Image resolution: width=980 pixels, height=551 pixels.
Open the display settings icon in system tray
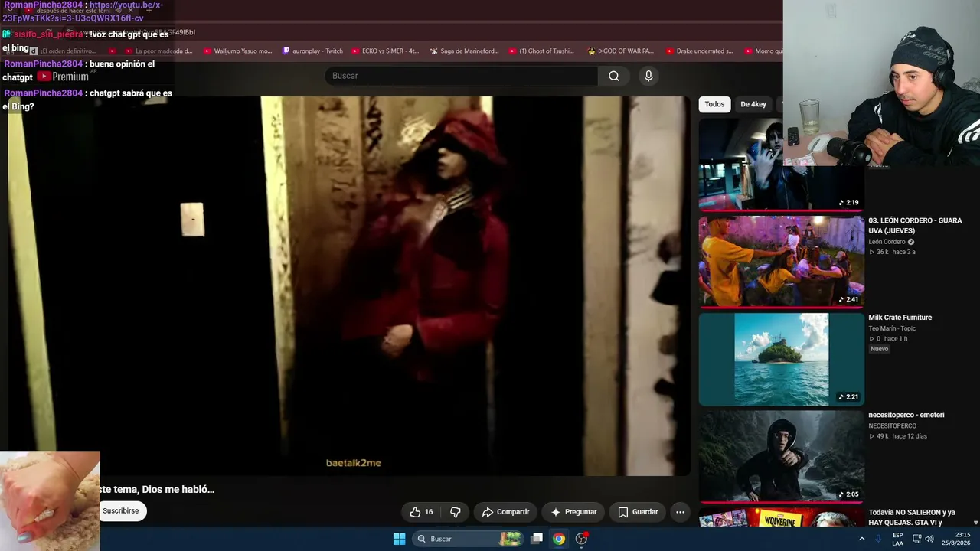pos(916,539)
